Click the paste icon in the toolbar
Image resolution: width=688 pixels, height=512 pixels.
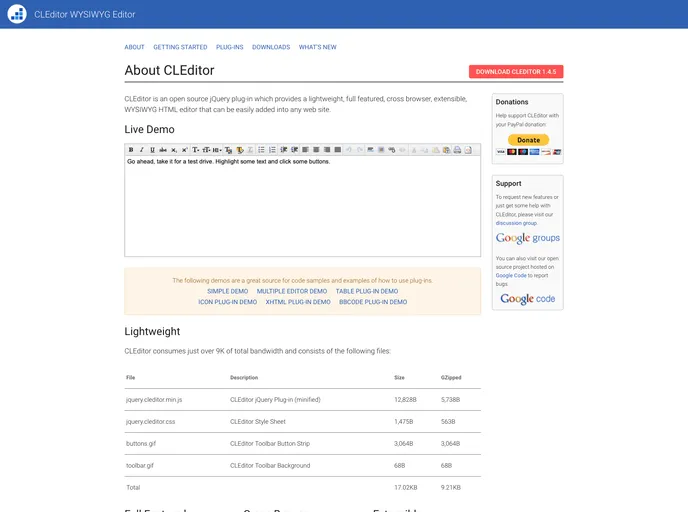coord(436,150)
